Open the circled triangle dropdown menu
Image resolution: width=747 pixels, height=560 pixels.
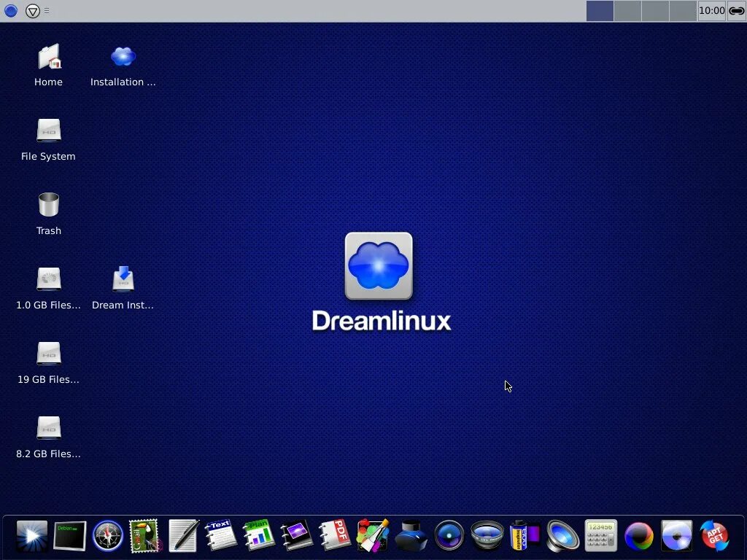tap(32, 10)
